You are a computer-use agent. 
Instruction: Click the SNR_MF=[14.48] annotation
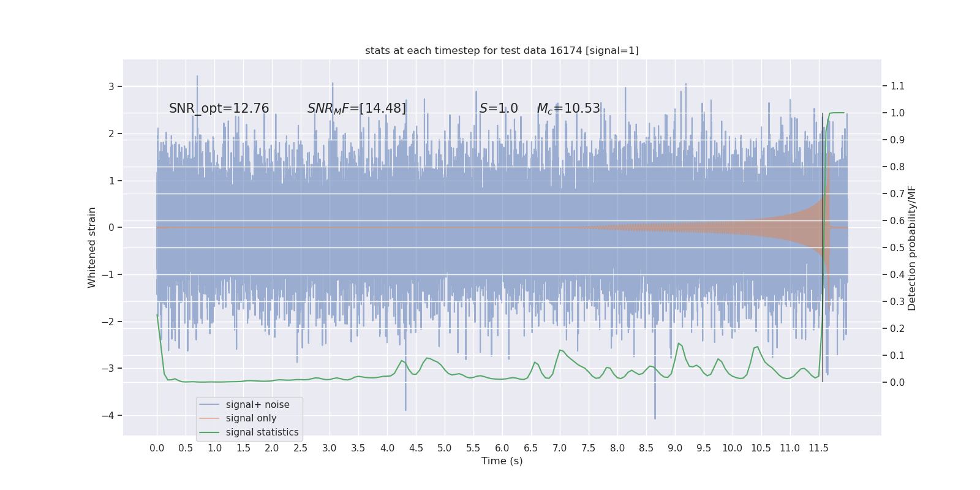(x=356, y=108)
